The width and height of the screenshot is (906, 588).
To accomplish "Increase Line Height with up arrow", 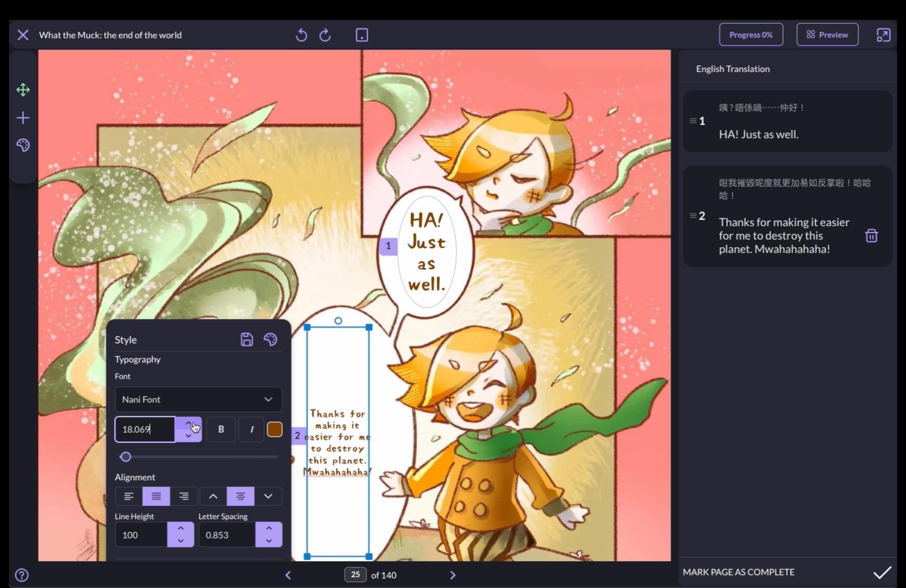I will (x=181, y=529).
